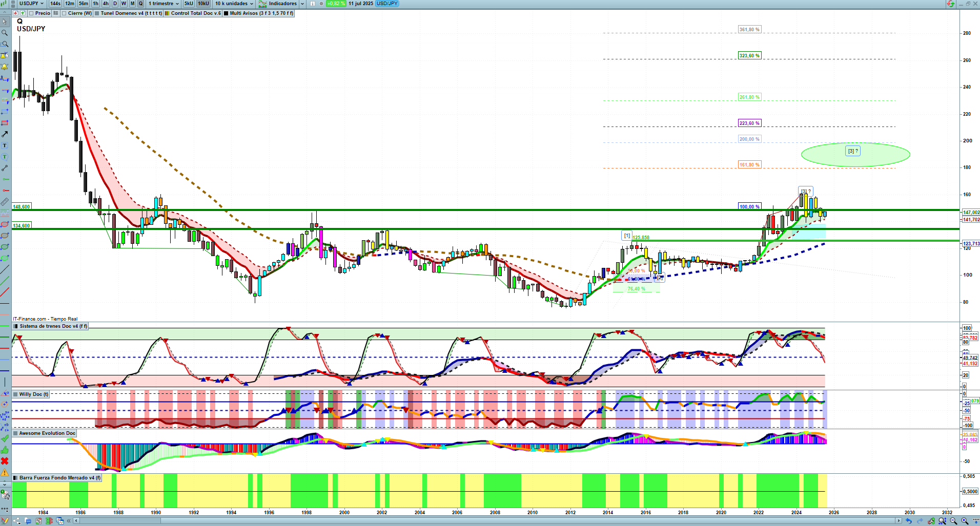980x526 pixels.
Task: Click the green thumbs-up icon
Action: click(x=5, y=450)
